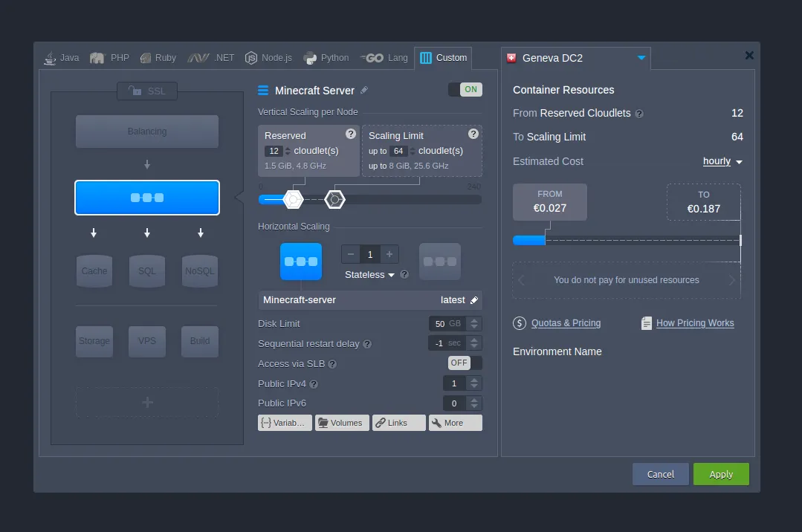Turn off the Minecraft Server ON switch
This screenshot has height=532, width=802.
(465, 90)
